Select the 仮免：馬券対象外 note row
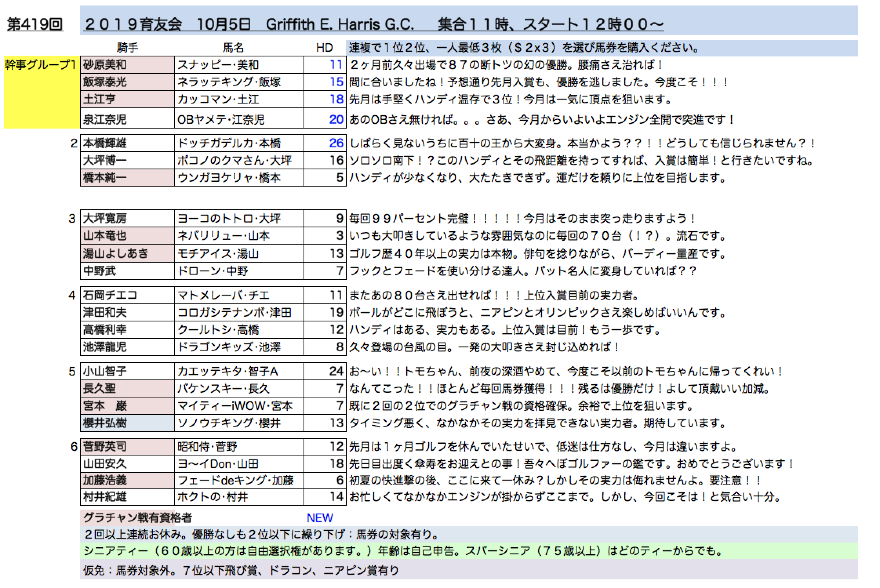Viewport: 880px width, 588px height. point(469,570)
